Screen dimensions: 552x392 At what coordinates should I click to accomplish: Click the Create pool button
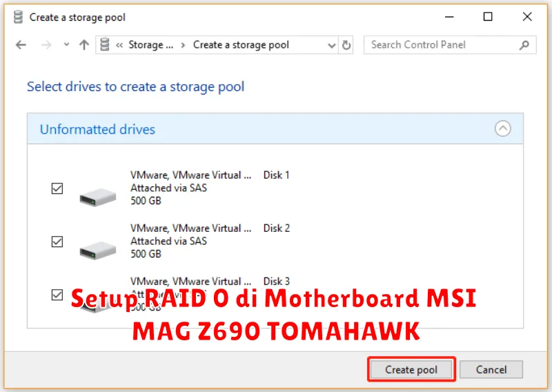(411, 369)
